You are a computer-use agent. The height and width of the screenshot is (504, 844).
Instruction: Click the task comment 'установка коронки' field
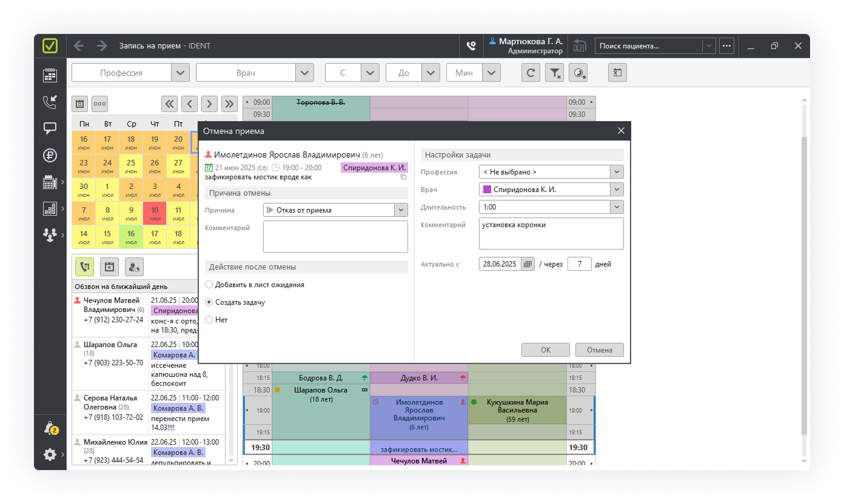[551, 234]
